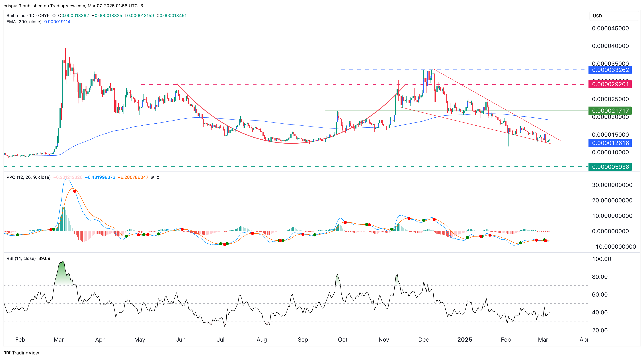The height and width of the screenshot is (359, 644).
Task: Click the TradingView logo at bottom left
Action: pyautogui.click(x=21, y=352)
